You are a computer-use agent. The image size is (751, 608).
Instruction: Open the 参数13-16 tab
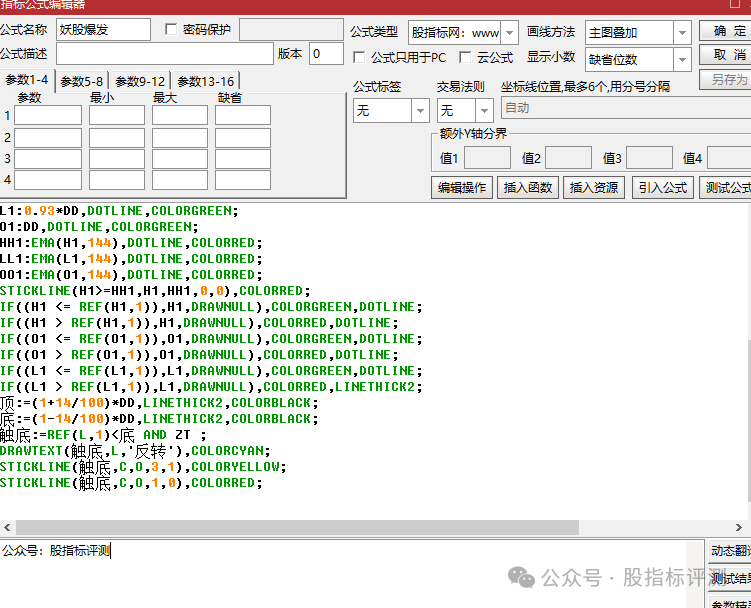205,81
